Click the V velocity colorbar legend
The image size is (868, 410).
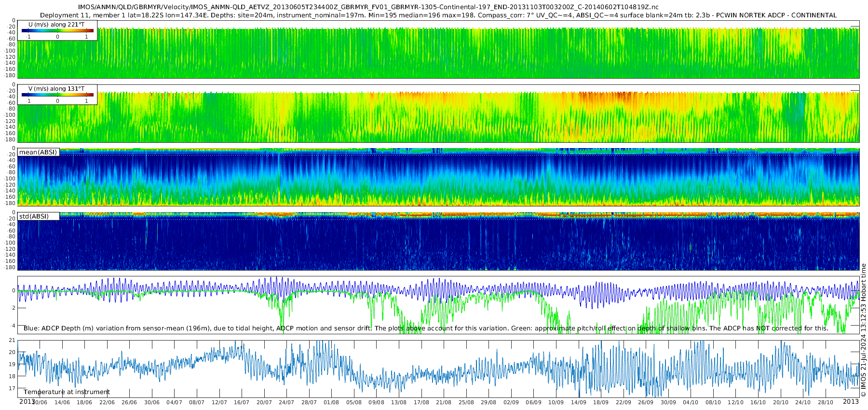coord(58,95)
